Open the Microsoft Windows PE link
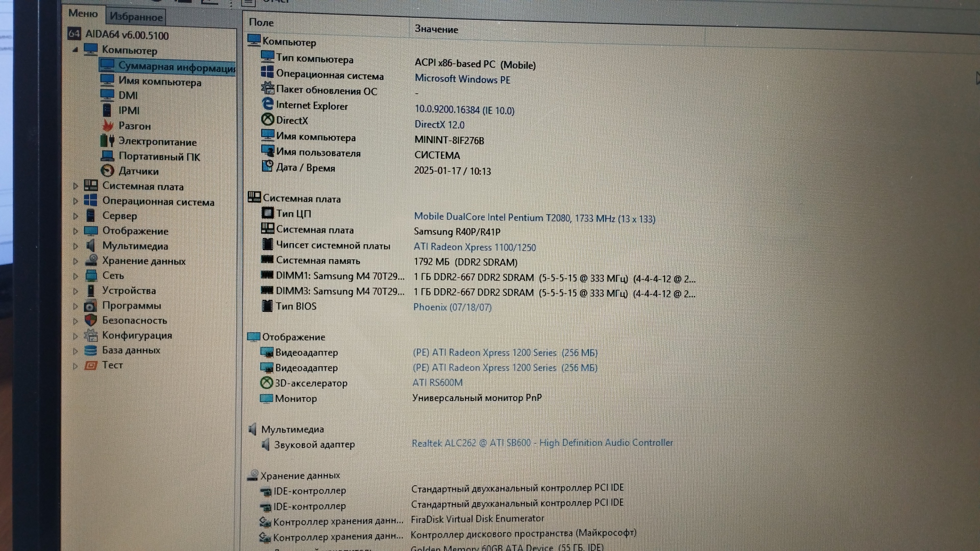This screenshot has height=551, width=980. [462, 79]
